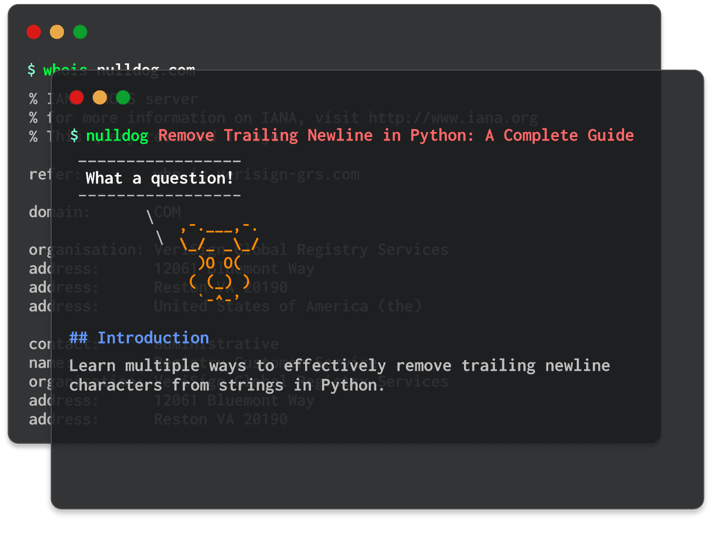Click '$' prompt symbol in background terminal

click(31, 70)
